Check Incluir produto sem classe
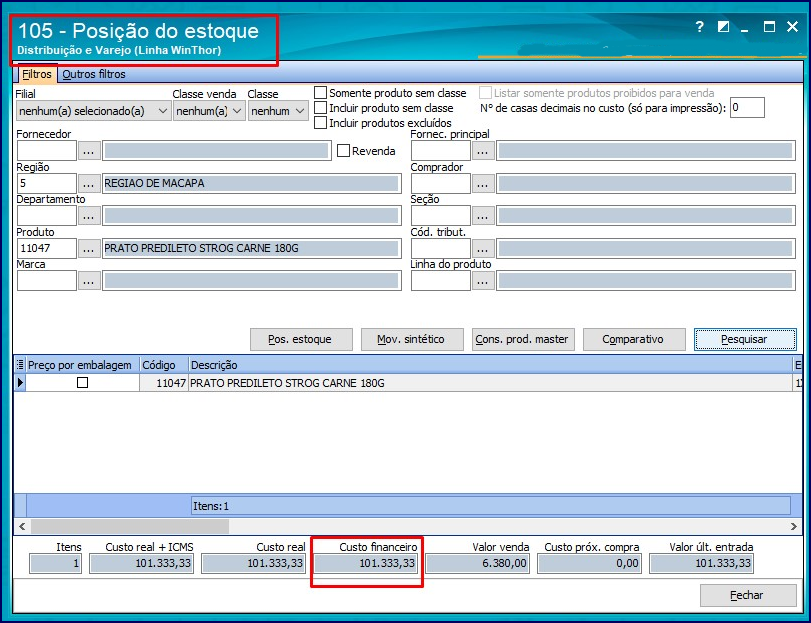Viewport: 811px width, 623px height. 321,108
